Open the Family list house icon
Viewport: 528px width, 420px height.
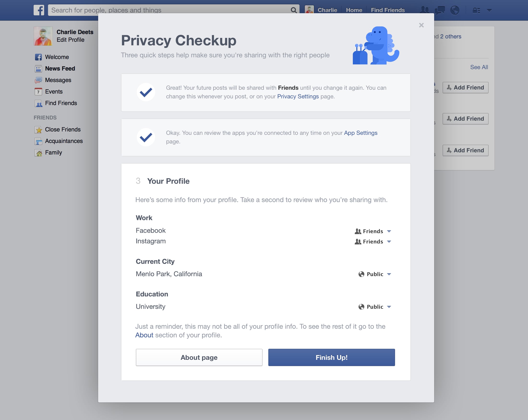38,153
